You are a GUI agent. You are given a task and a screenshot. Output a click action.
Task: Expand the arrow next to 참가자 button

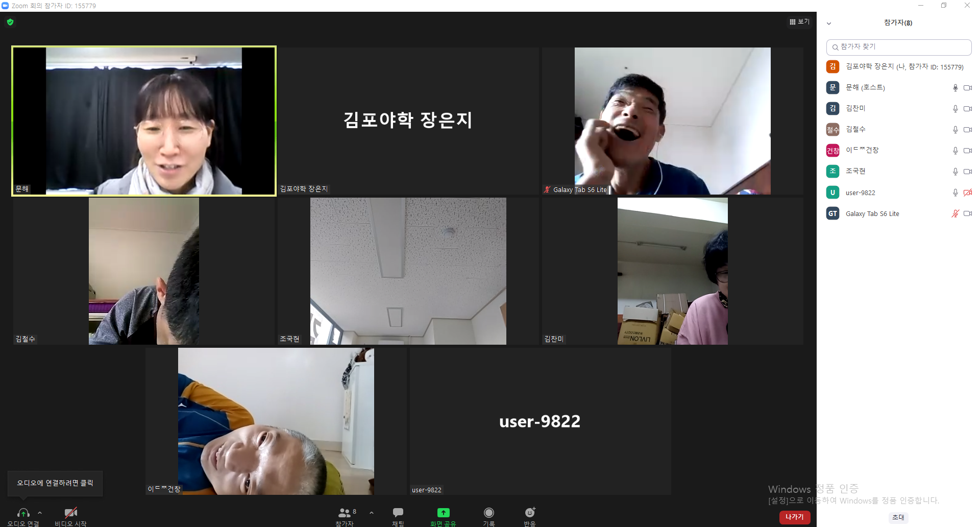371,513
